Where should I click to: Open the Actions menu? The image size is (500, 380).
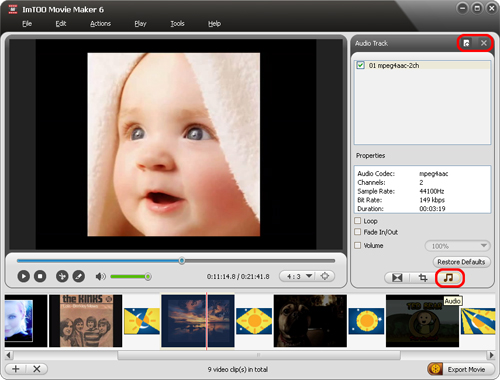pyautogui.click(x=100, y=24)
